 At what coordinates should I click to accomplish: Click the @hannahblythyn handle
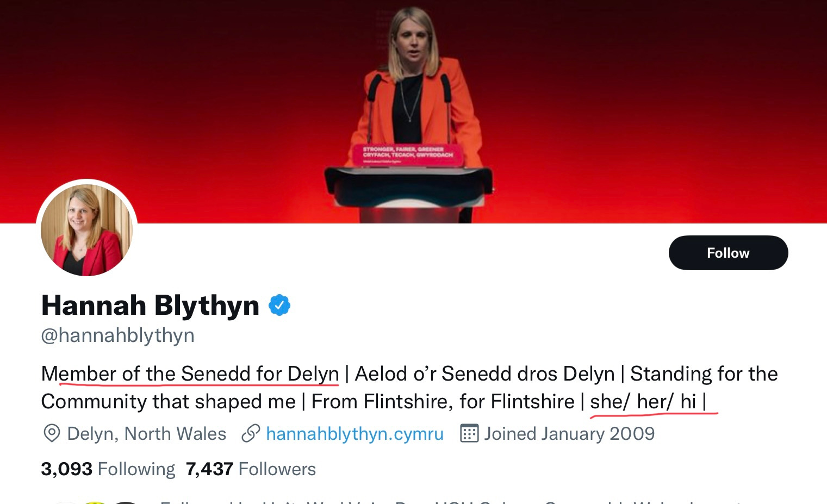pos(118,335)
